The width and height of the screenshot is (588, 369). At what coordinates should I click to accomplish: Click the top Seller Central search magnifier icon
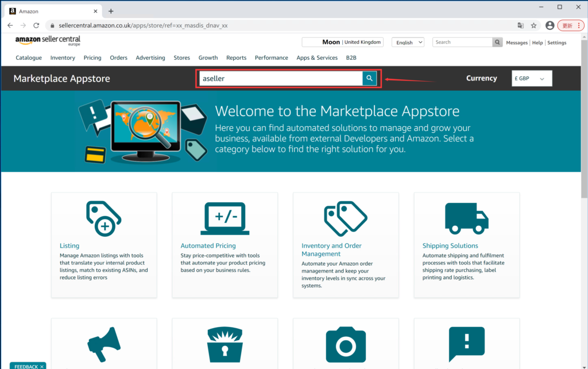(x=497, y=42)
